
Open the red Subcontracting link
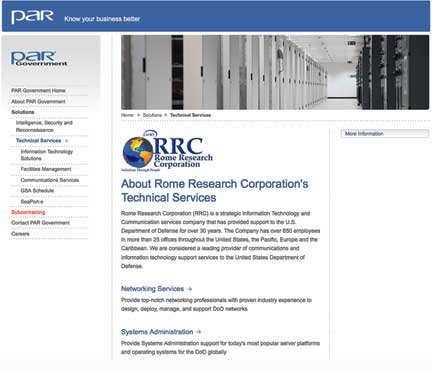(x=28, y=212)
